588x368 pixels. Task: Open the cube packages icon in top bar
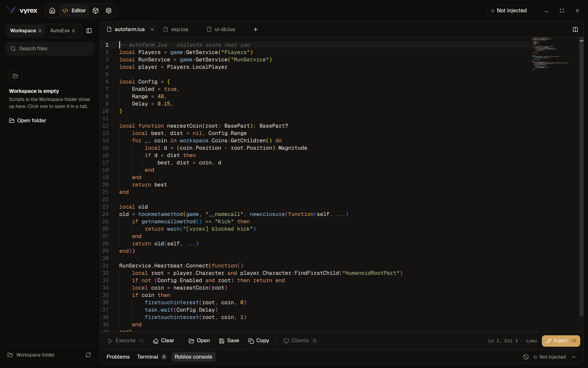point(96,10)
